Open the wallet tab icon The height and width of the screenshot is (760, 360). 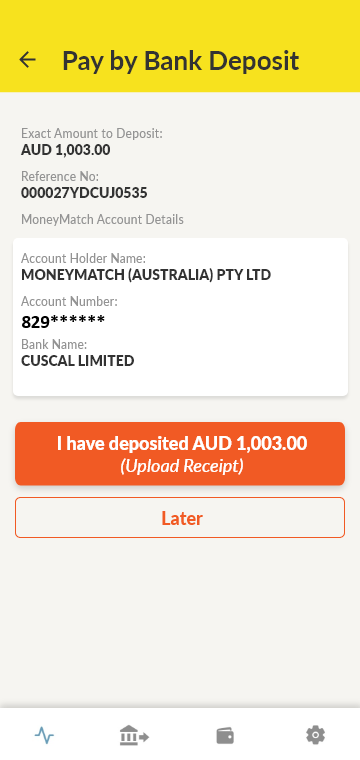click(225, 736)
